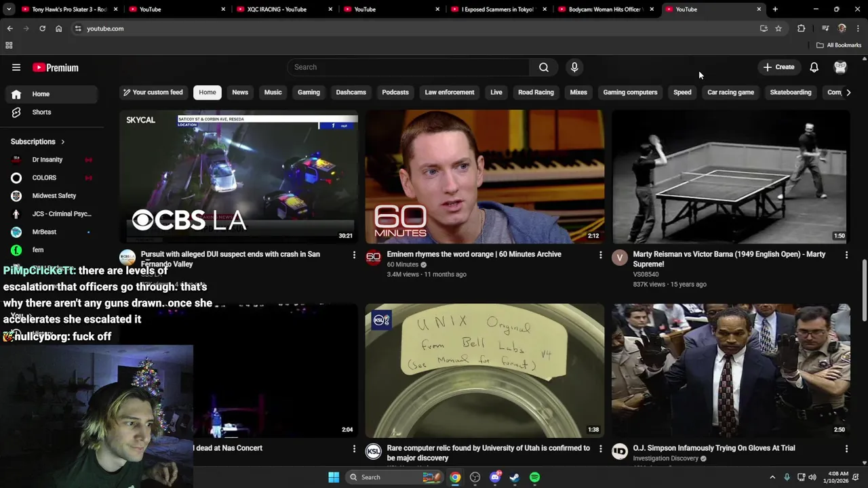Image resolution: width=868 pixels, height=488 pixels.
Task: Open Shorts from the sidebar
Action: point(41,112)
